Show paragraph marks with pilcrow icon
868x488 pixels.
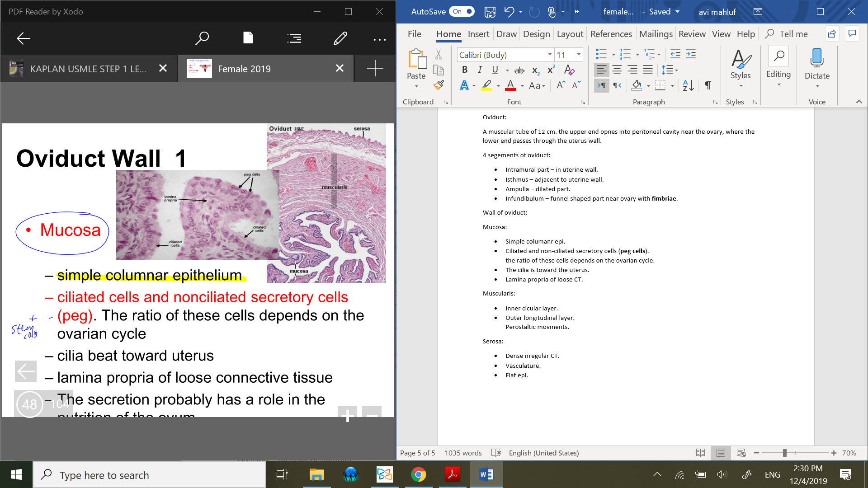[708, 85]
